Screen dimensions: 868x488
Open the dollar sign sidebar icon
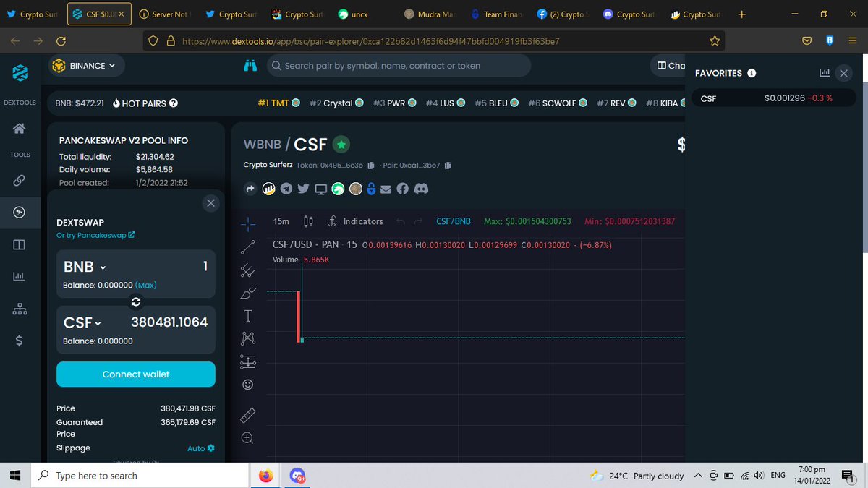[20, 341]
